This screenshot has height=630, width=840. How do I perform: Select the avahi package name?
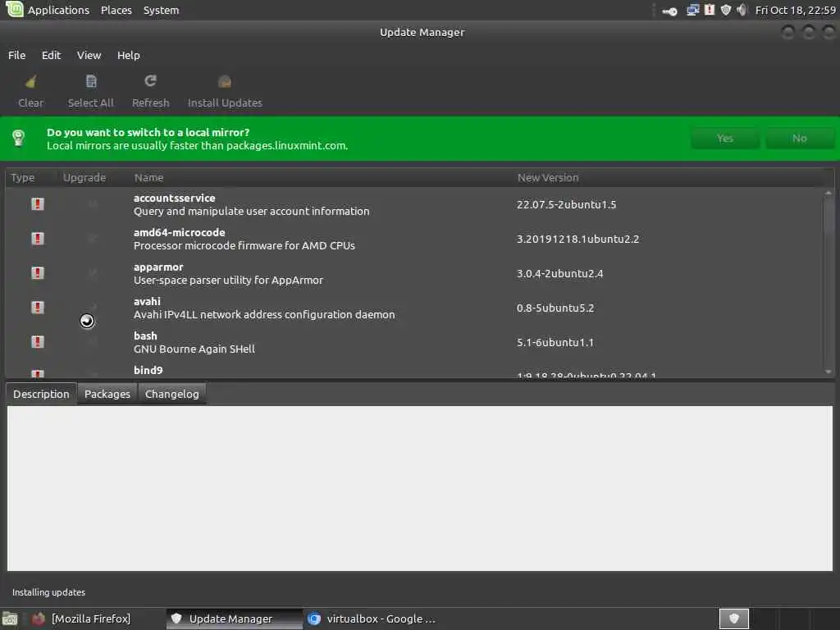point(147,301)
